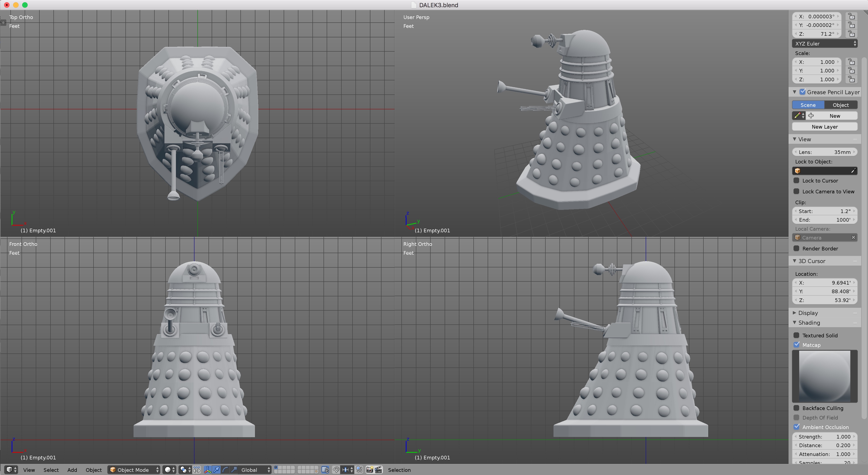Uncheck Grease Pencil Layer checkbox
Viewport: 868px width, 475px height.
(803, 92)
